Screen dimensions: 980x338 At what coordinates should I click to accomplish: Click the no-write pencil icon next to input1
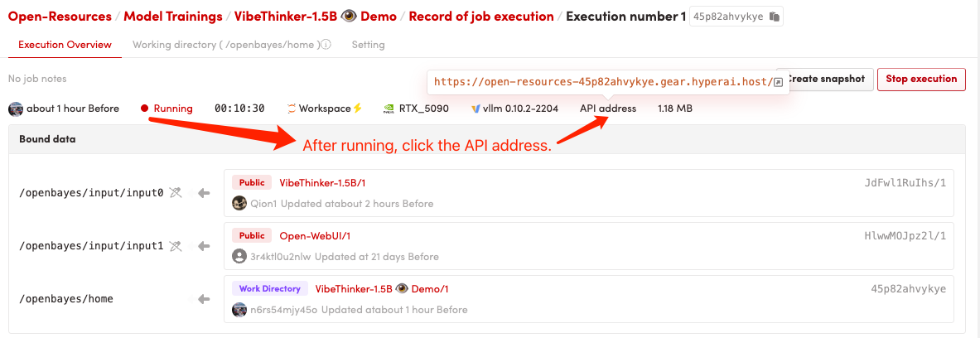coord(175,246)
